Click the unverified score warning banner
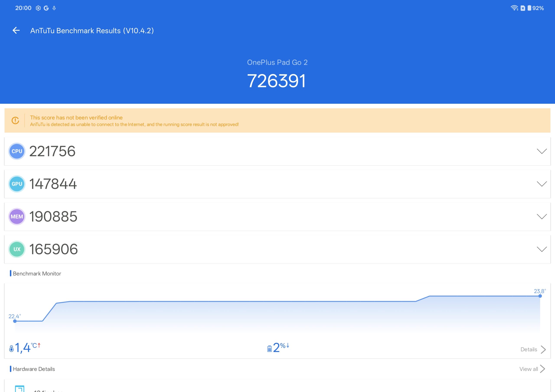Screen dimensions: 555x392 [277, 120]
